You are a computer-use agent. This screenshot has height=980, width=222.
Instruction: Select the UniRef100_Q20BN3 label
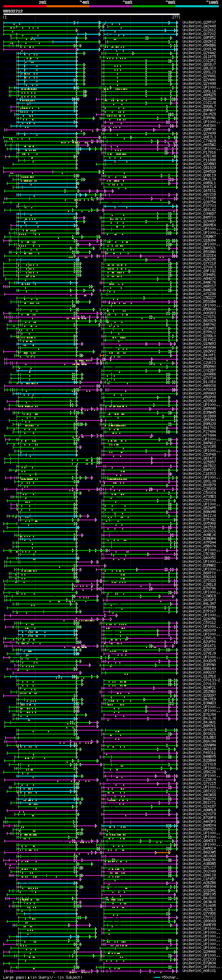[x=199, y=164]
